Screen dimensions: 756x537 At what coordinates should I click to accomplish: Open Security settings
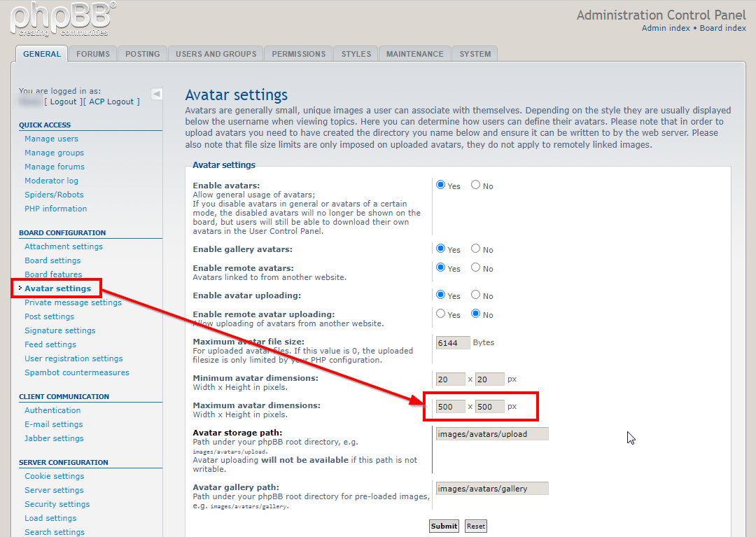point(57,503)
